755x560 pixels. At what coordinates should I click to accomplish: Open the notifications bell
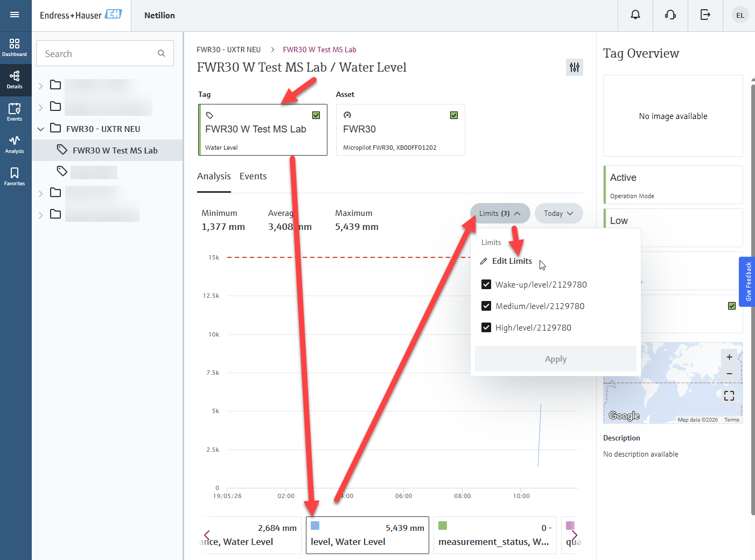(635, 15)
